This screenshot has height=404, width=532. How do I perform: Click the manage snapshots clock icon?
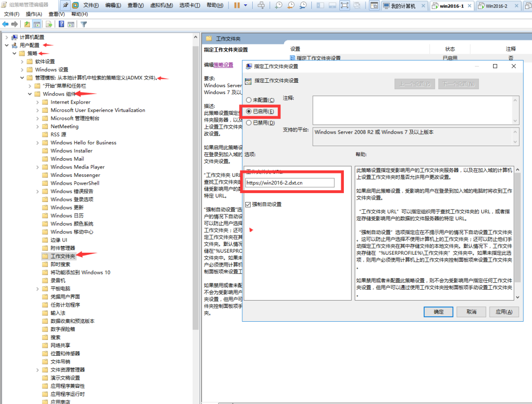pos(302,5)
